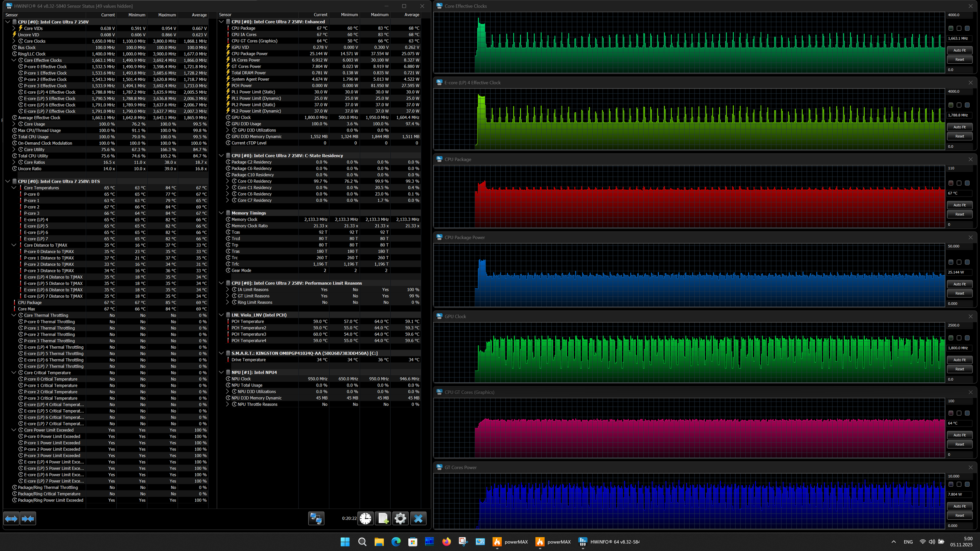This screenshot has height=551, width=980.
Task: Click the blue X close sensors button
Action: click(x=418, y=519)
